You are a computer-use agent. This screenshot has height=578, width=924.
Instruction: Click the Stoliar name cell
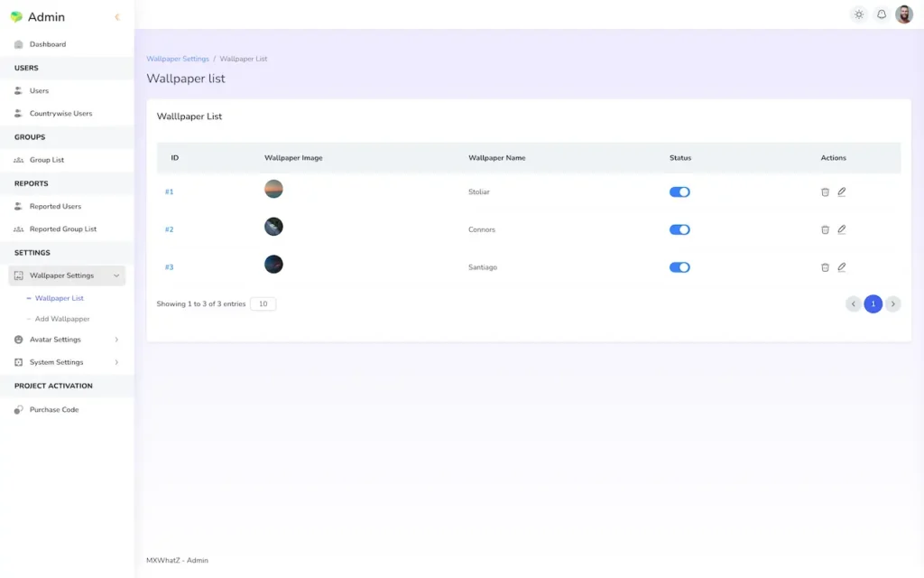click(x=478, y=191)
